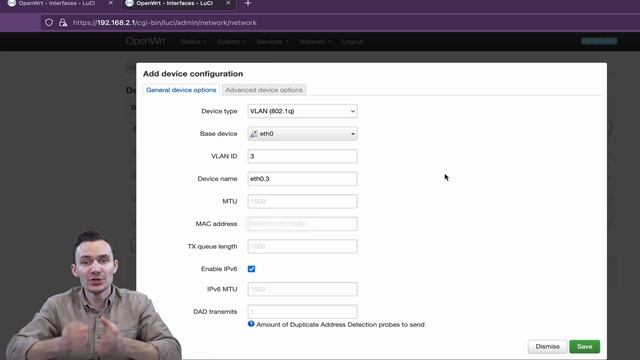Click the DAD transmits input field

pos(302,311)
